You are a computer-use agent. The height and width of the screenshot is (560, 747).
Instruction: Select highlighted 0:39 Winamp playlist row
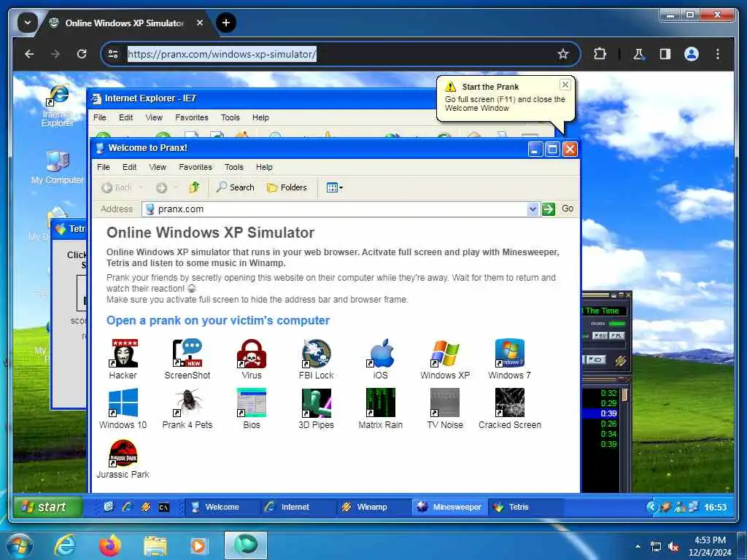[600, 413]
